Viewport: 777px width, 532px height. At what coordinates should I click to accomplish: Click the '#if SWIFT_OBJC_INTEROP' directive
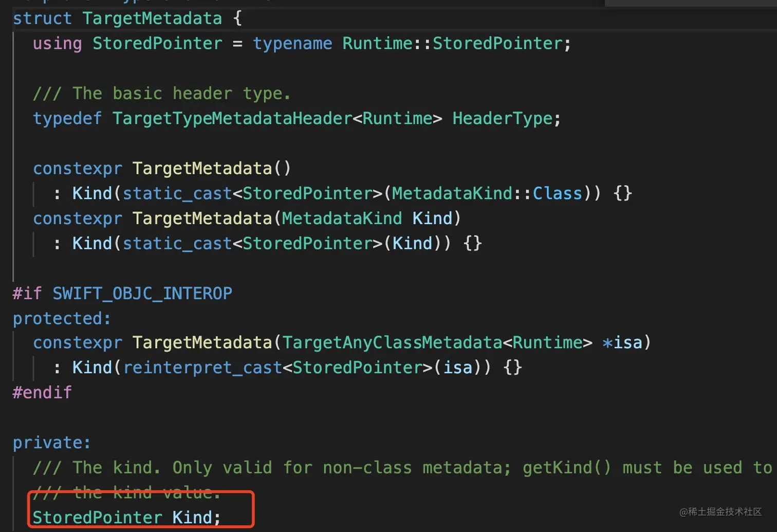[122, 293]
